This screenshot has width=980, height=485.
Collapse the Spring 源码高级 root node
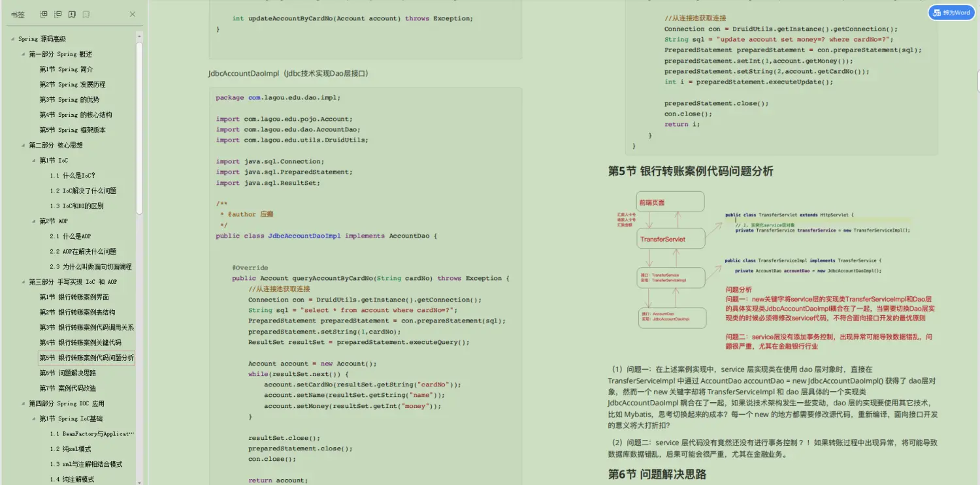[13, 39]
